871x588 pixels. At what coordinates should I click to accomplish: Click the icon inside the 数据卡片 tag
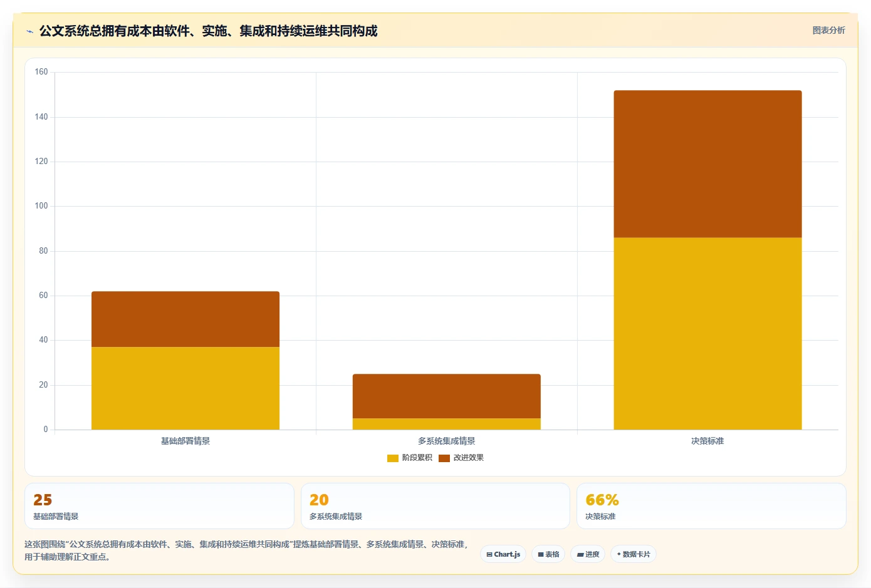(x=619, y=554)
